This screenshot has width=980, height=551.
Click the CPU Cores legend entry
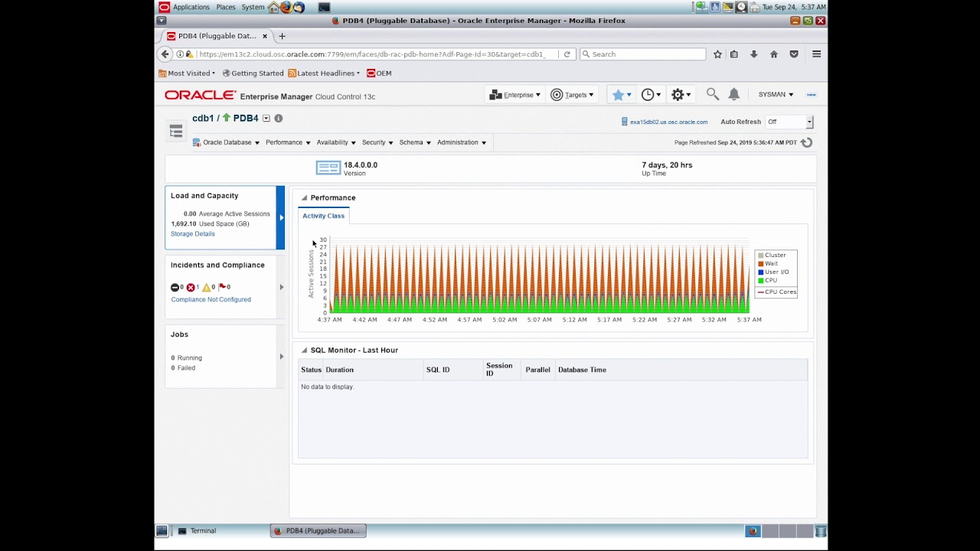tap(776, 292)
